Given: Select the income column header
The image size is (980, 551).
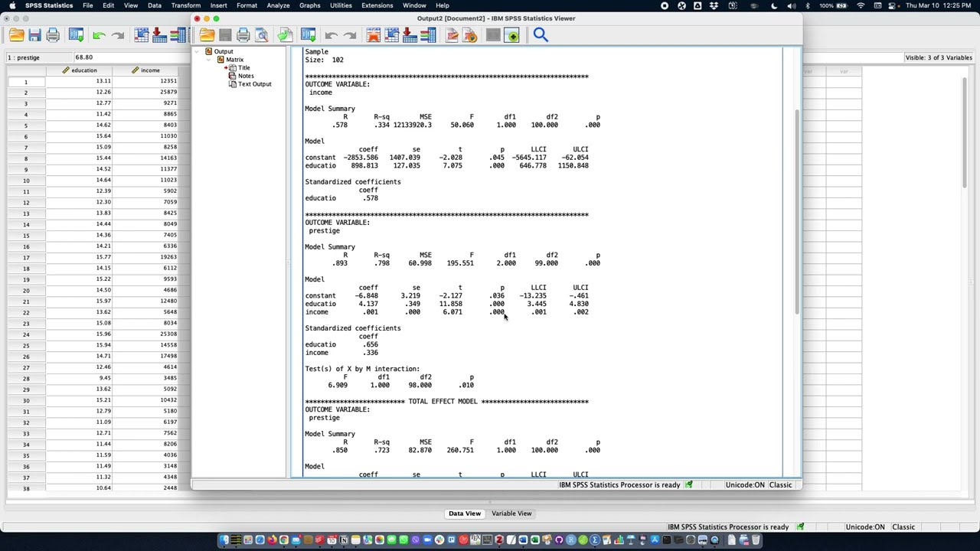Looking at the screenshot, I should coord(145,70).
